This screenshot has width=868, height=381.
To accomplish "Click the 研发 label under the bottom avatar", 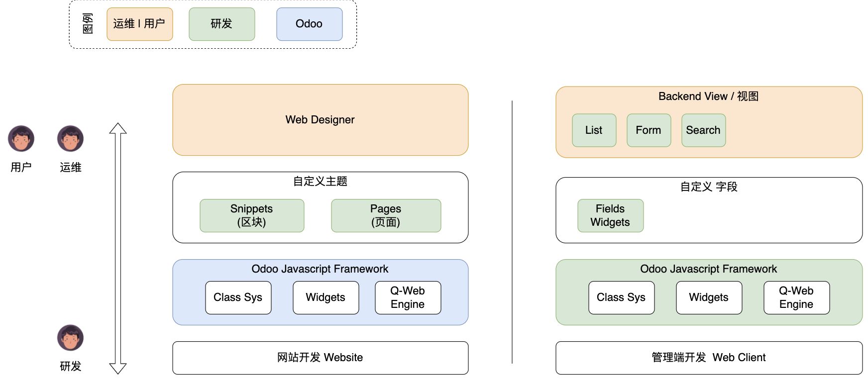I will tap(71, 367).
